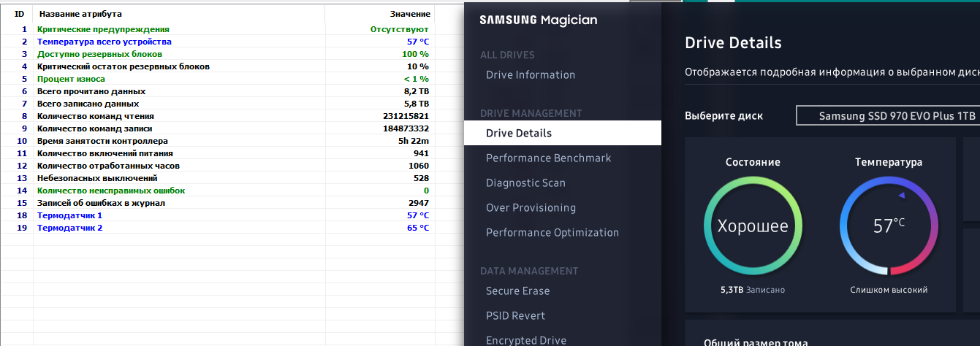This screenshot has width=980, height=346.
Task: Open Performance Benchmark section
Action: [548, 158]
